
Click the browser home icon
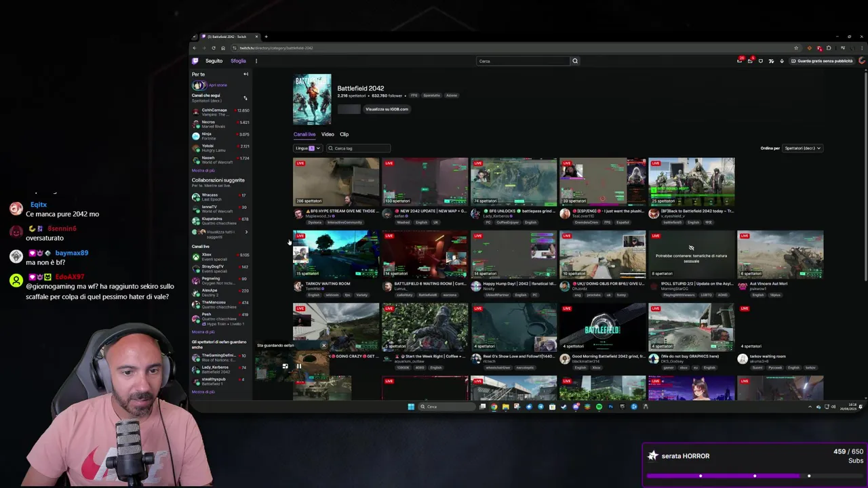(223, 48)
